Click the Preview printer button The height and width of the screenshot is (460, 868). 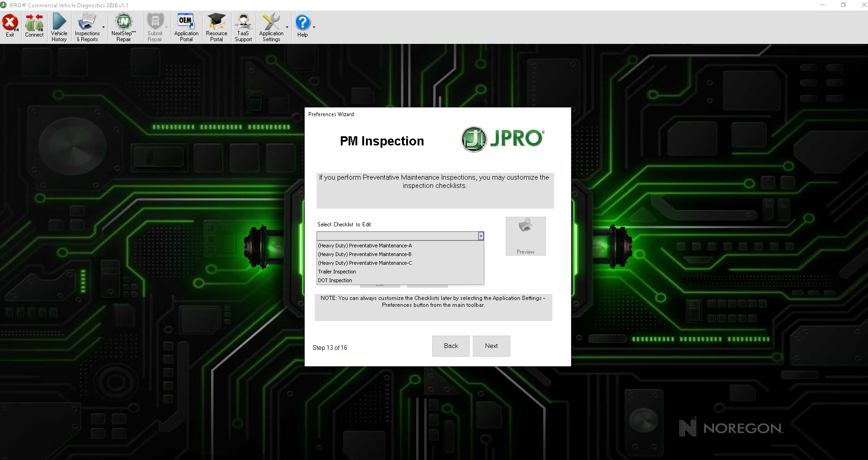525,236
